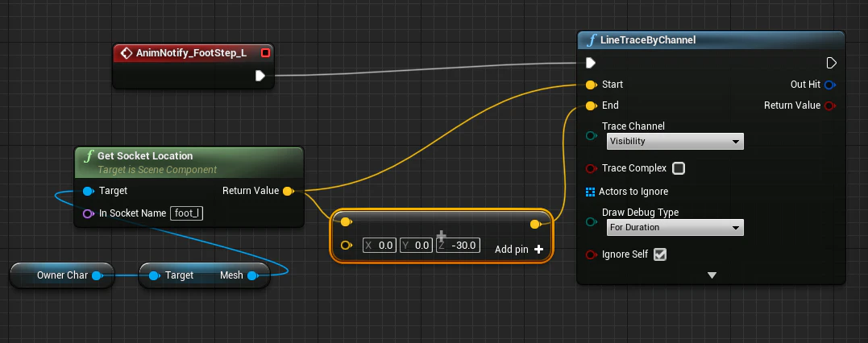Click vector add node second input pin

point(346,245)
